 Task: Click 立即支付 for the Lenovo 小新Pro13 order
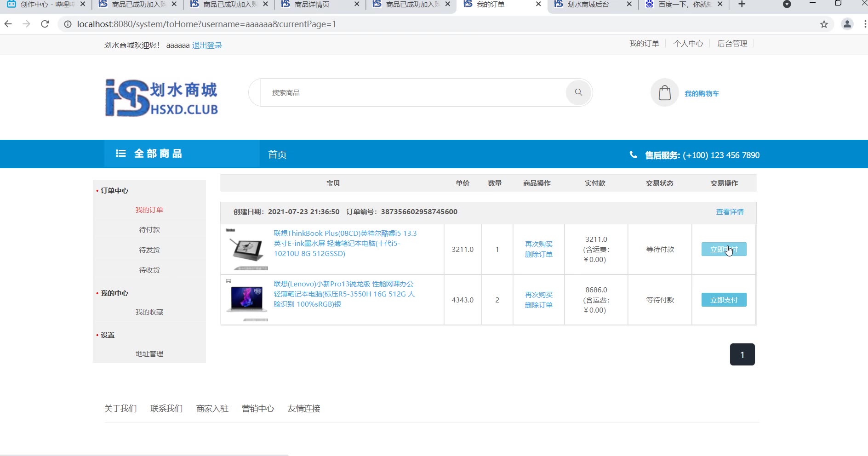[x=724, y=300]
